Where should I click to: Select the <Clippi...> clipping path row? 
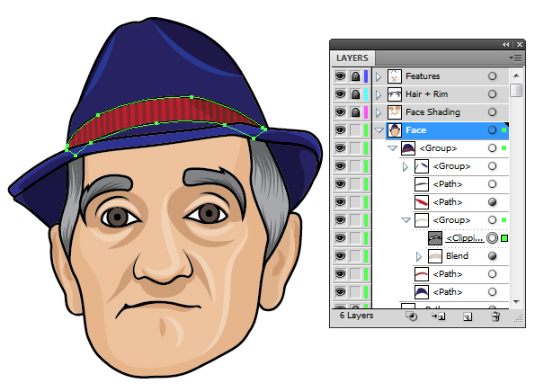(464, 237)
